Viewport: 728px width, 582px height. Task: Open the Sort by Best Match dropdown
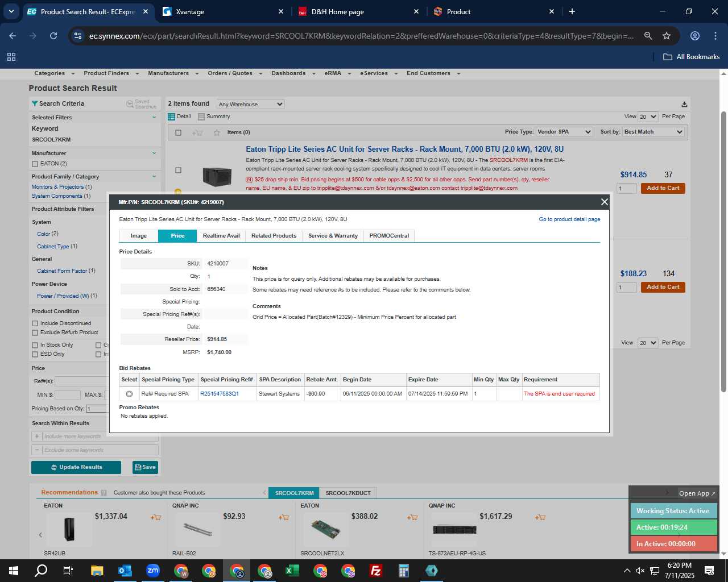pos(653,132)
